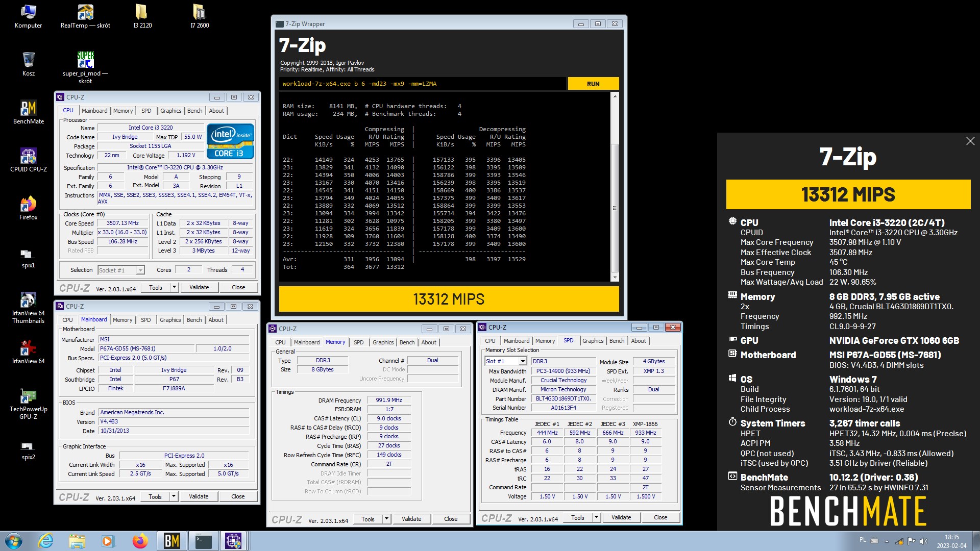Open Graphics tab in Memory CPU-Z window

[x=383, y=342]
